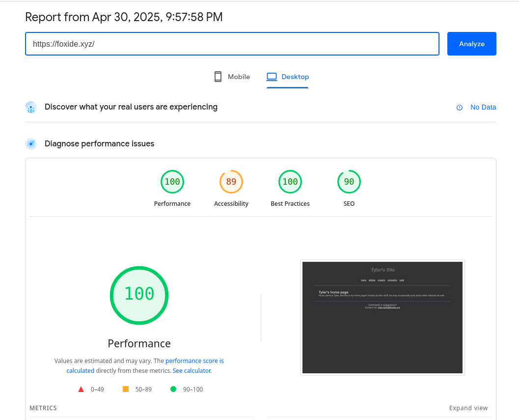Open the See calculator link
519x420 pixels.
point(192,371)
